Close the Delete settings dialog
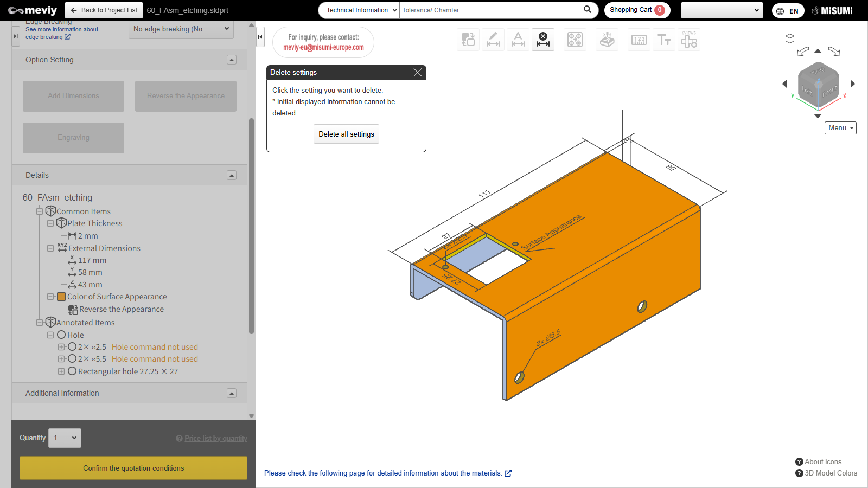 417,73
